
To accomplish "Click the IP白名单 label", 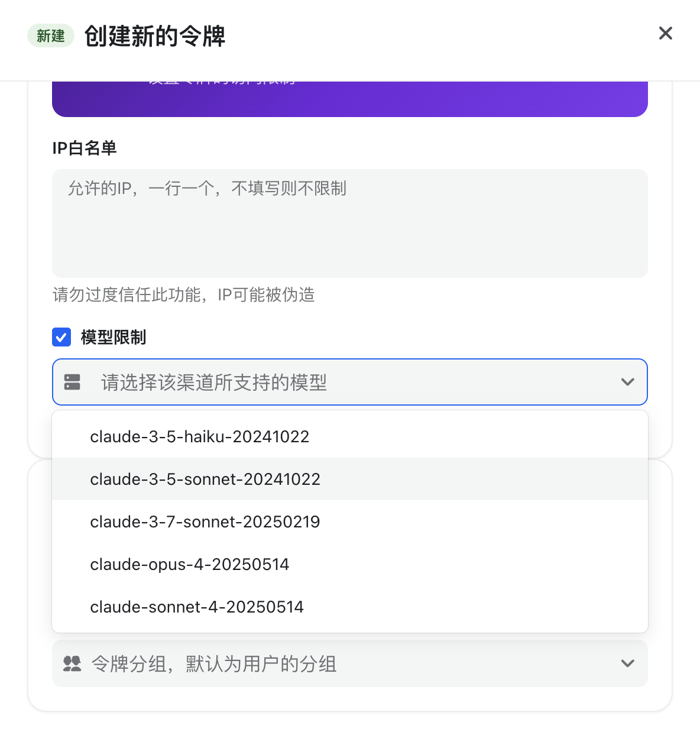I will [x=85, y=148].
